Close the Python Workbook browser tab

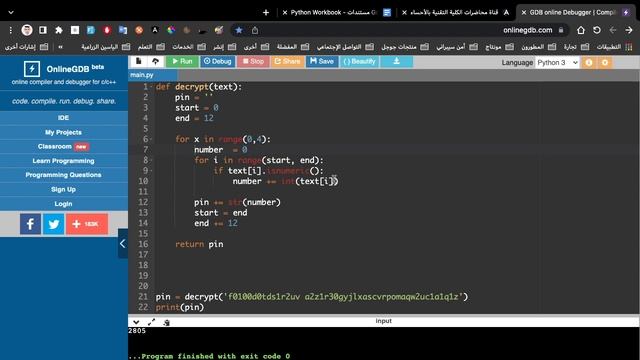pos(285,13)
